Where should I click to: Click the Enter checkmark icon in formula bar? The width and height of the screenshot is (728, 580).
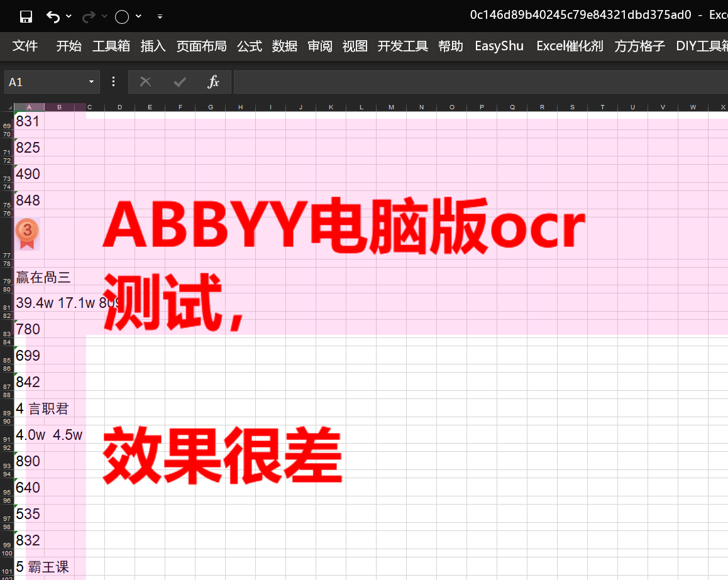coord(180,82)
